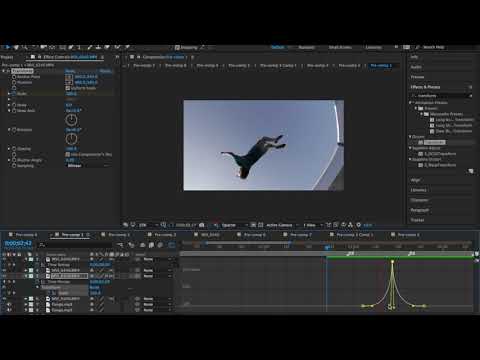Open viewer resolution Quarter dropdown
Screen dimensions: 480x360
[234, 225]
